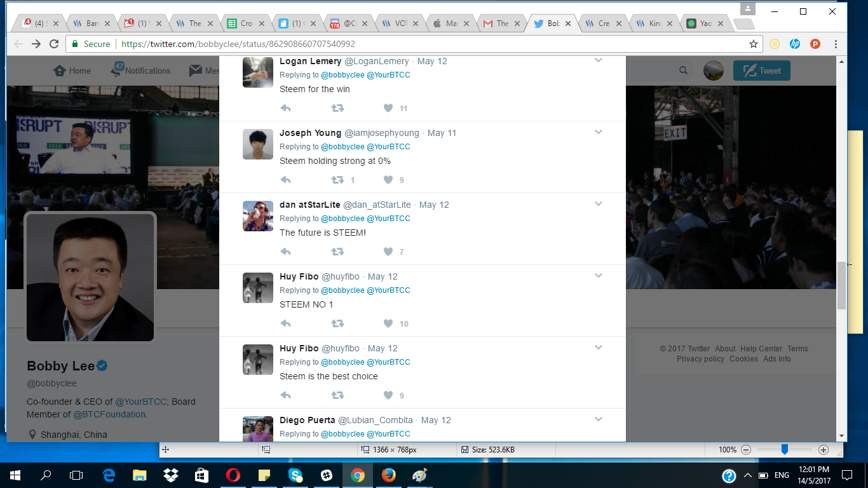
Task: Reply to 'STEEM NO 1' tweet
Action: (285, 323)
